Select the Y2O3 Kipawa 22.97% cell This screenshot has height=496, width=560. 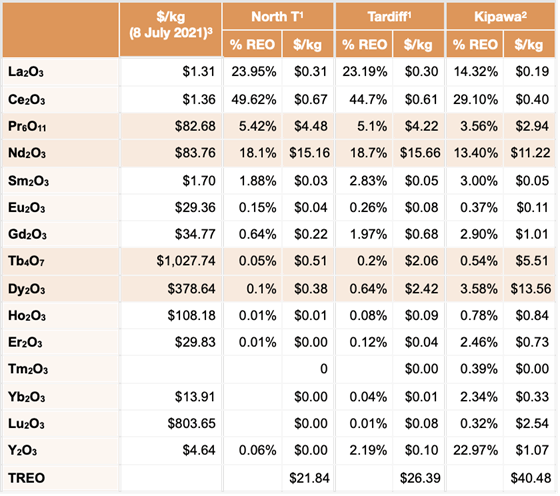[475, 450]
